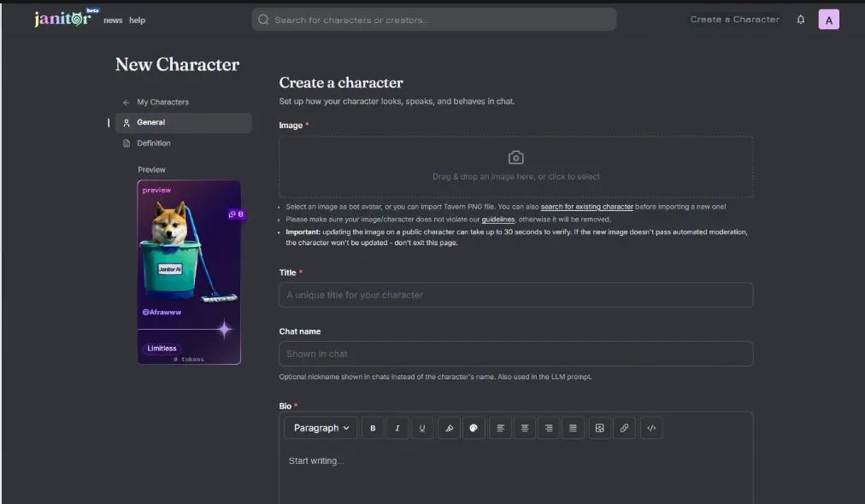Click the sparkle star on preview card

point(224,330)
